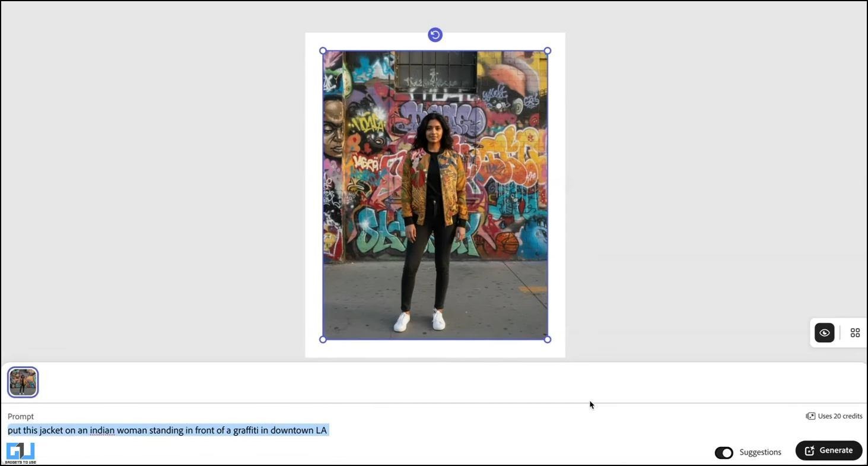Switch to the grid view icon
The image size is (868, 466).
[x=855, y=333]
